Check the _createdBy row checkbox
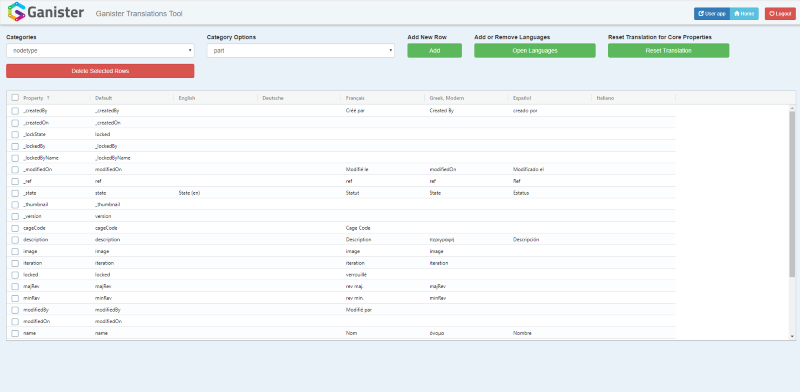800x392 pixels. [15, 111]
